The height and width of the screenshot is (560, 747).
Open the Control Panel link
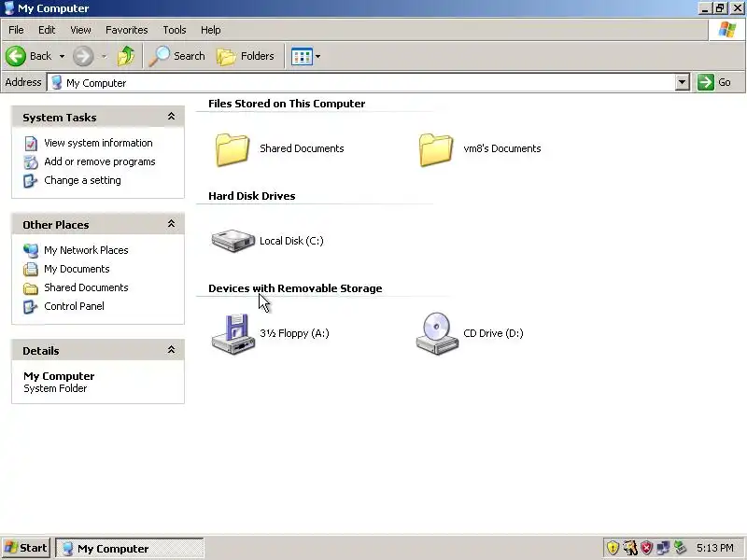click(74, 307)
